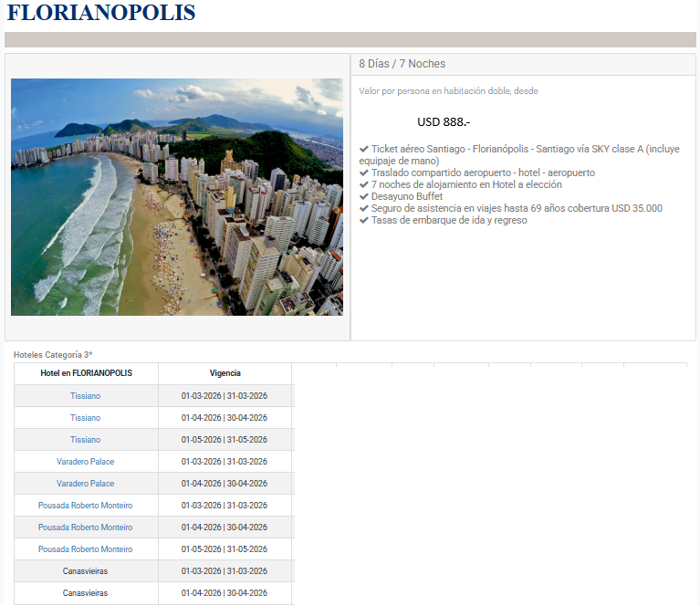Image resolution: width=700 pixels, height=606 pixels.
Task: Click the checkmark icon beside Ticket aéreo Santiago
Action: point(364,149)
